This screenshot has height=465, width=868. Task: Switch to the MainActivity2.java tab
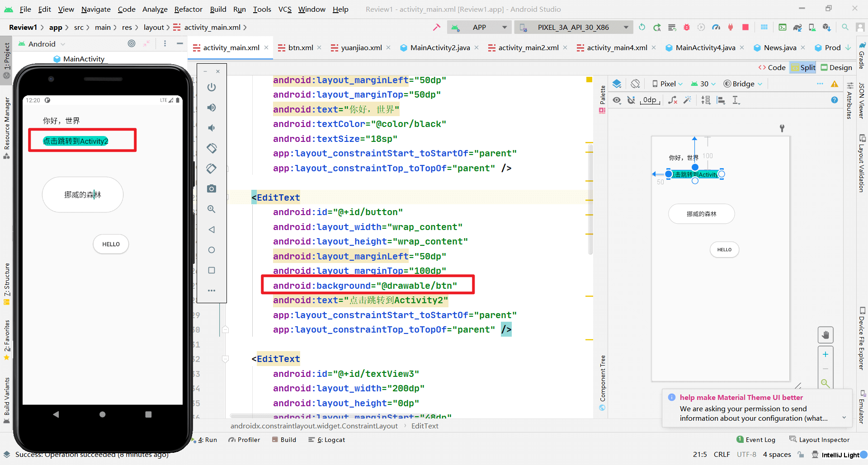(439, 47)
